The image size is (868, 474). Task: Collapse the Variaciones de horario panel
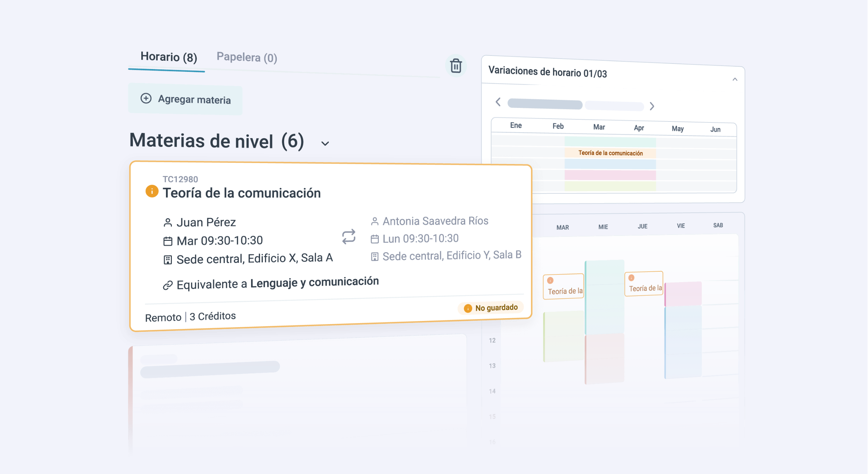point(735,79)
